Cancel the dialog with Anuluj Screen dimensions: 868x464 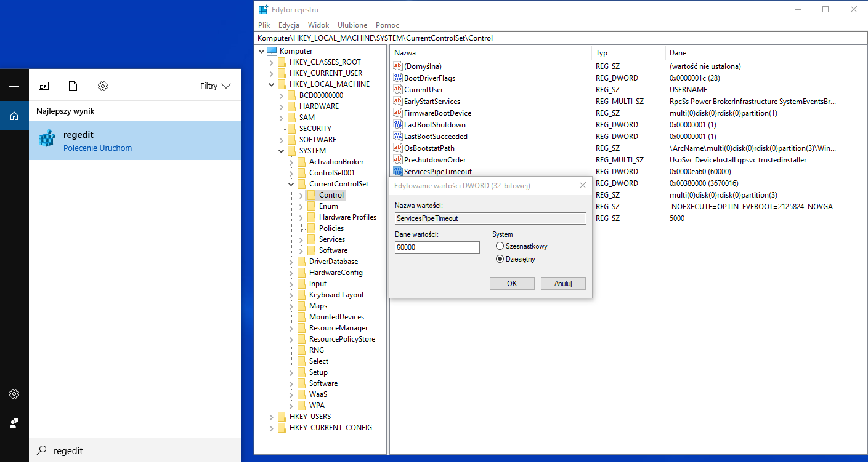pos(562,283)
